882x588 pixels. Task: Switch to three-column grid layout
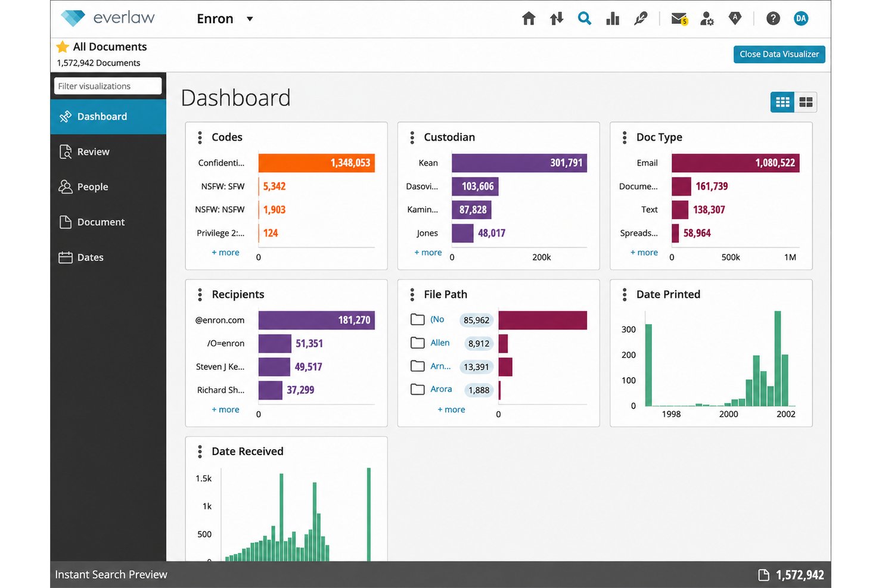coord(782,102)
